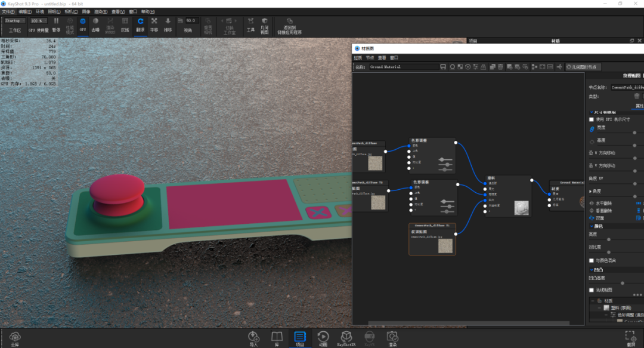Screen dimensions: 644x348
Task: Click the duplicate nodes icon in graph toolbar
Action: tap(493, 67)
